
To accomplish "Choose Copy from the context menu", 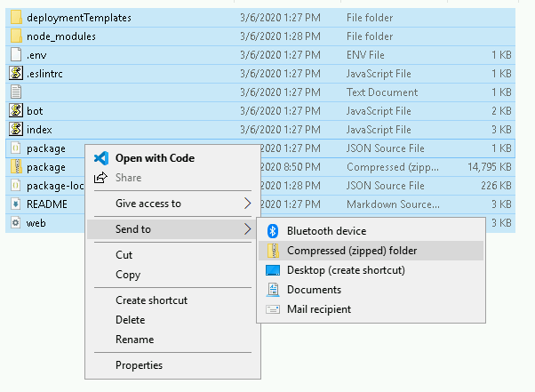I will pos(128,275).
